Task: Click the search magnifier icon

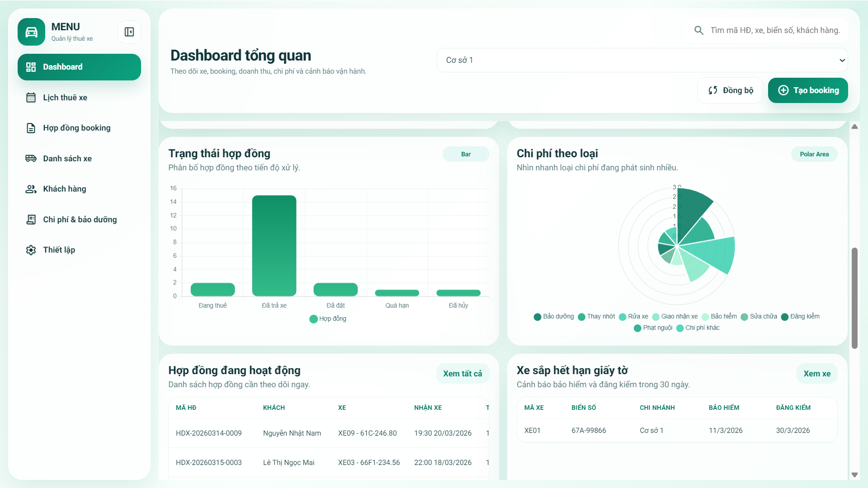Action: pyautogui.click(x=698, y=30)
